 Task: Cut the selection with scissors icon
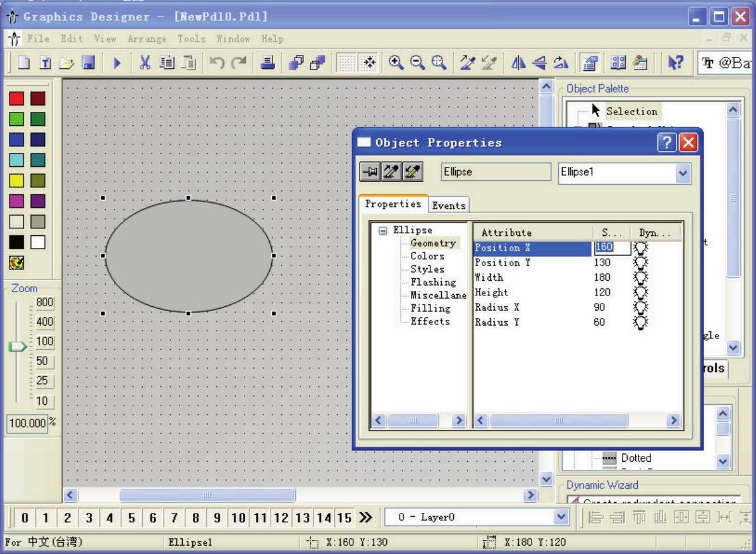(145, 63)
